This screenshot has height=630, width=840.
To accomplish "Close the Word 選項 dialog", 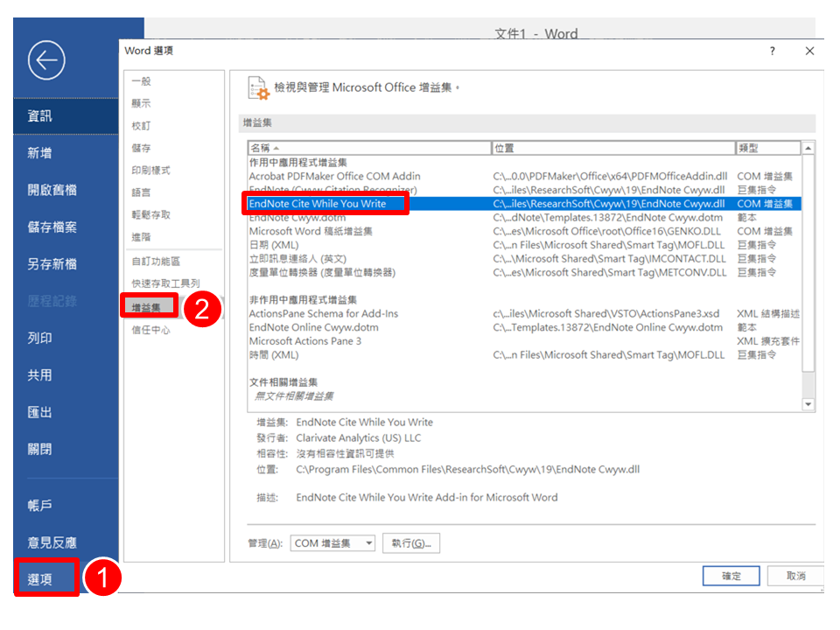I will [809, 51].
